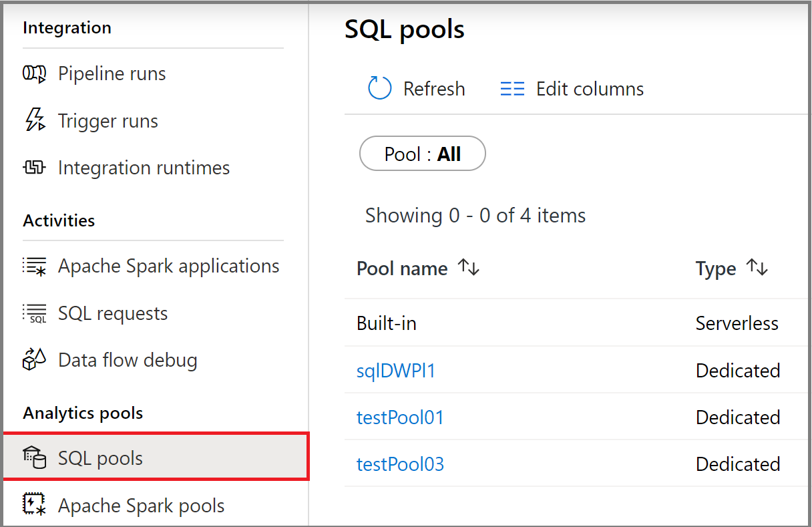Toggle sorting on the Type column

[x=758, y=267]
